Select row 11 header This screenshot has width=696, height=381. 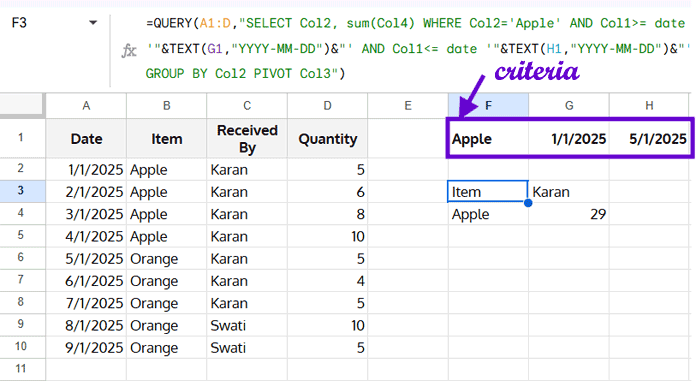click(x=22, y=369)
